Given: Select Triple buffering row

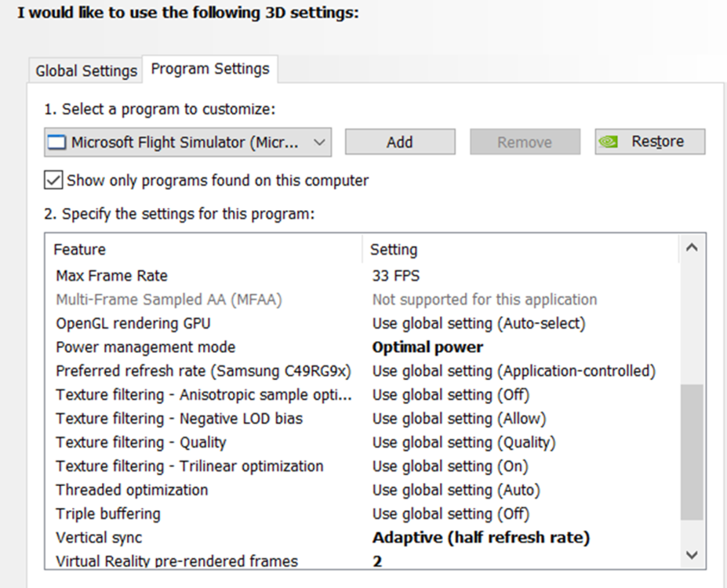Looking at the screenshot, I should click(108, 514).
